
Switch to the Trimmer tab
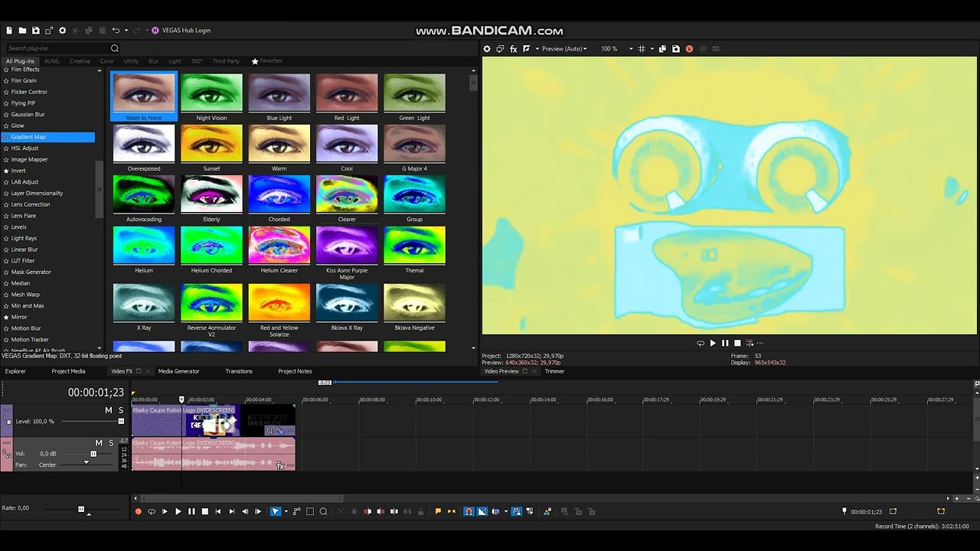pos(554,371)
